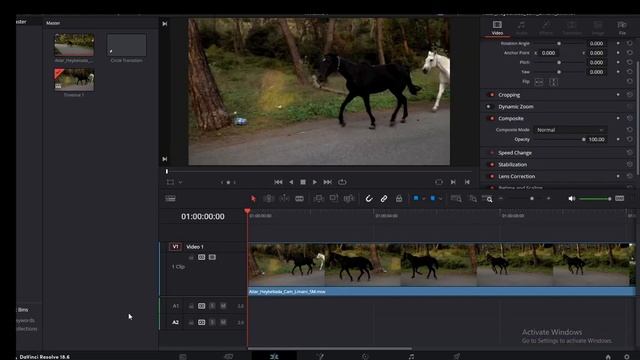Switch to the Transition inspector tab
Image resolution: width=640 pixels, height=360 pixels.
click(x=571, y=28)
